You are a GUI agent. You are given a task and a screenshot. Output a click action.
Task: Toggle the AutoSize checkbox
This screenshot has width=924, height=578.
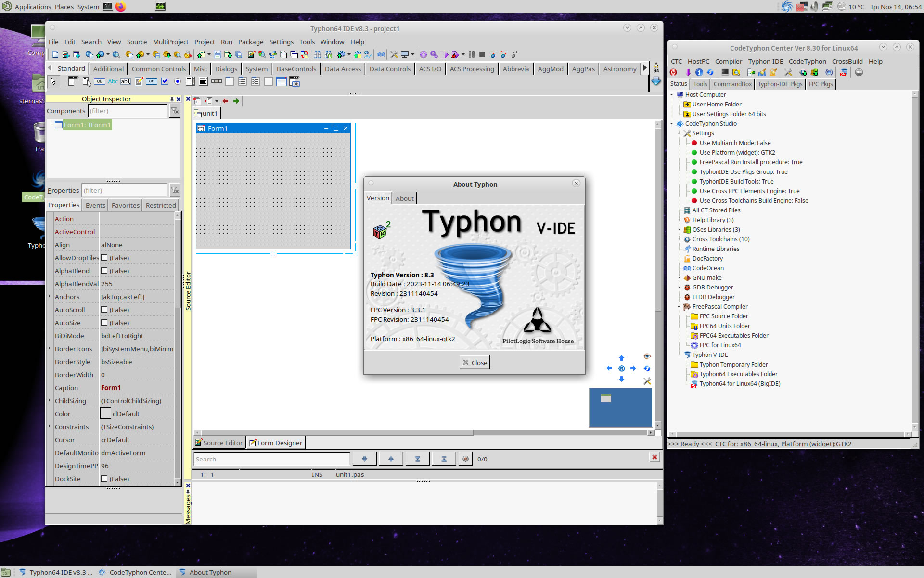point(104,323)
